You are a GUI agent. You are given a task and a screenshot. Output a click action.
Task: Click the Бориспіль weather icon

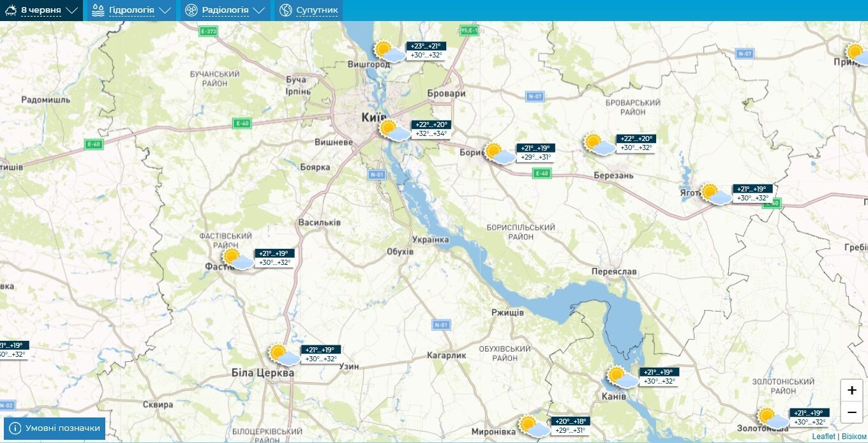500,153
